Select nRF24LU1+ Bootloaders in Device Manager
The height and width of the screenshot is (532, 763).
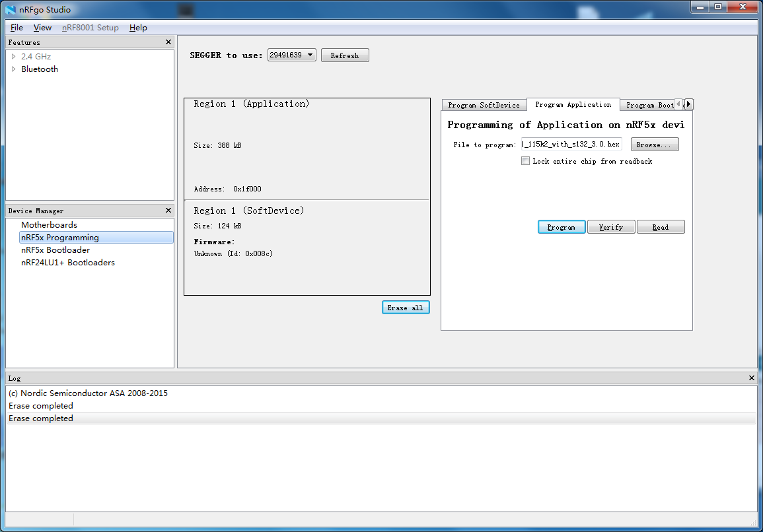click(68, 263)
